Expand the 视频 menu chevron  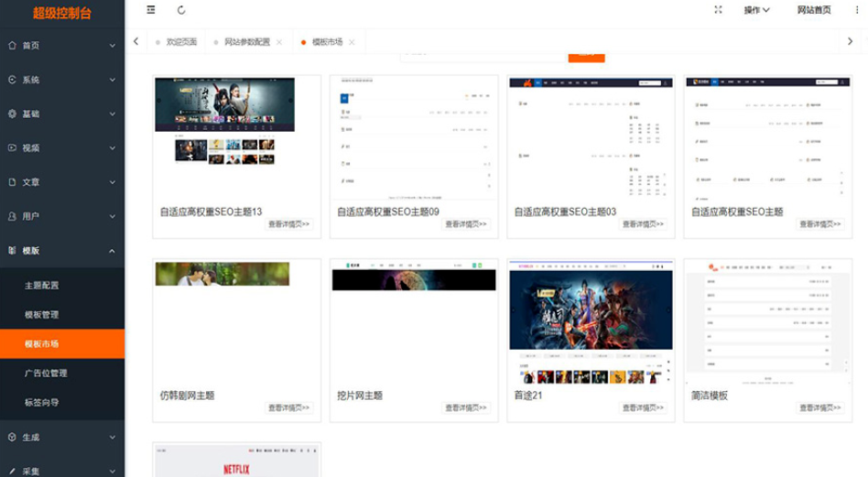[113, 148]
